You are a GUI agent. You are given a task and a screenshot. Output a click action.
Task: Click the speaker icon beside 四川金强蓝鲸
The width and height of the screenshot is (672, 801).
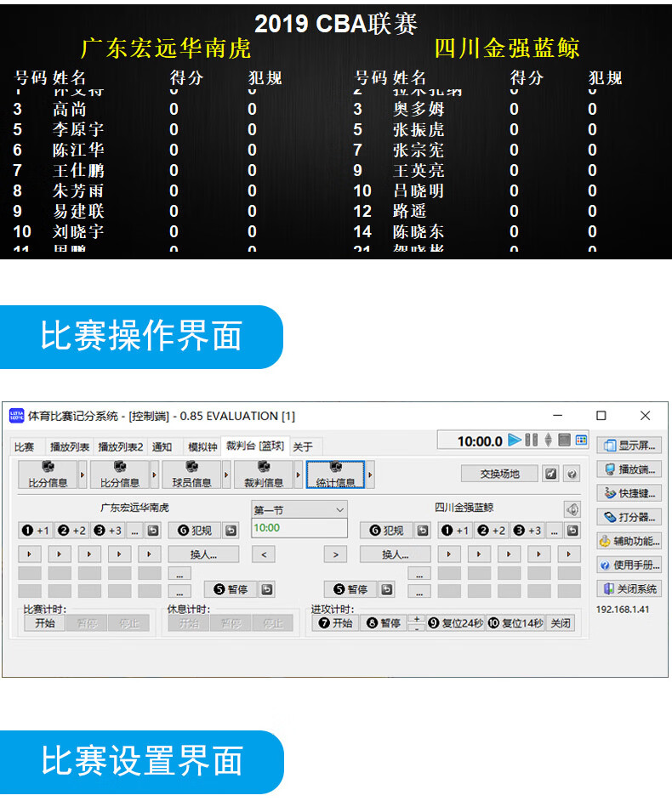point(572,509)
